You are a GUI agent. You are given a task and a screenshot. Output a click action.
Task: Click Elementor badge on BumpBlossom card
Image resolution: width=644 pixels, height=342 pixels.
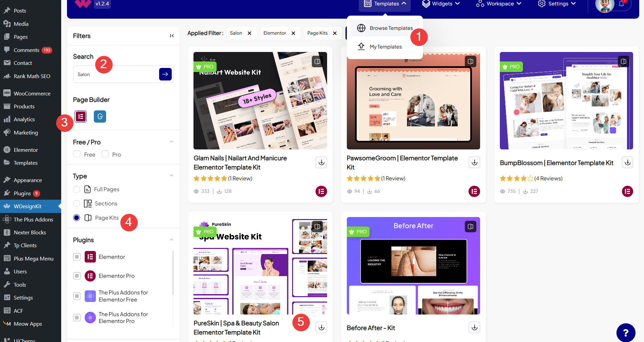(628, 192)
